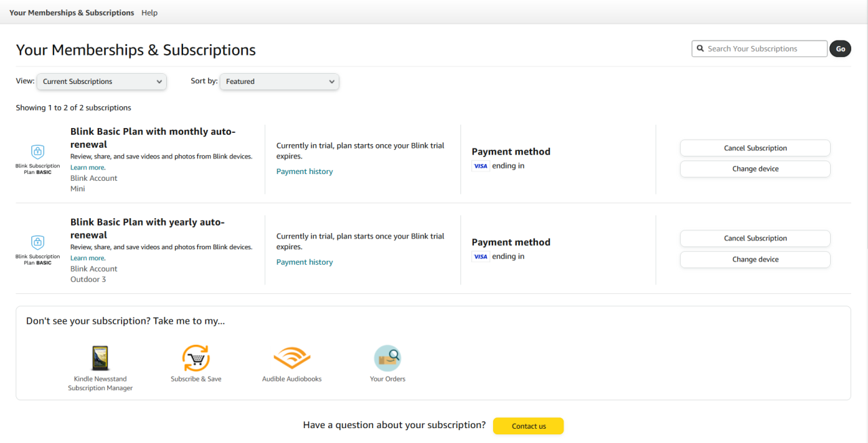Select the Subscribe & Save cart icon
Viewport: 868px width, 443px height.
pyautogui.click(x=196, y=357)
